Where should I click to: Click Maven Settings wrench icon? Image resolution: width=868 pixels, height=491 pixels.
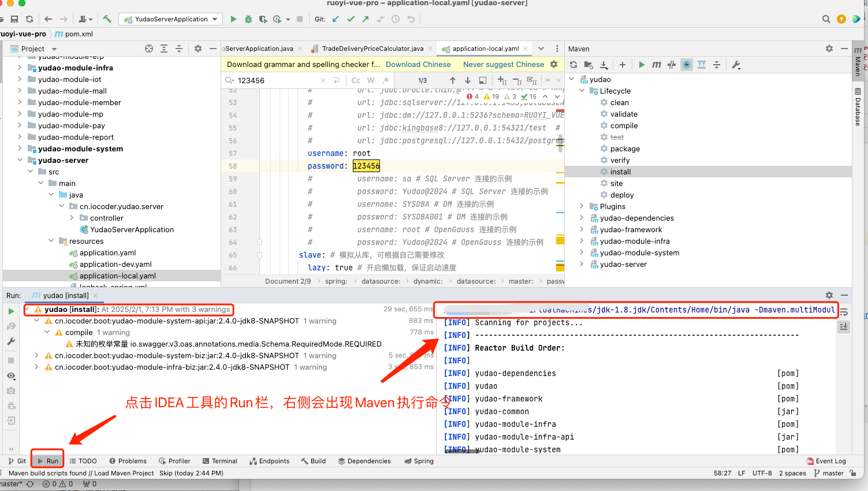coord(736,65)
